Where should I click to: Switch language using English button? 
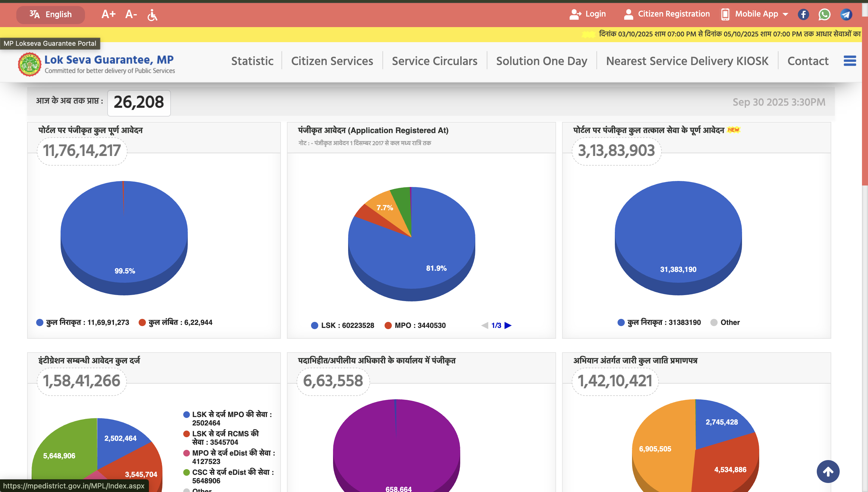51,14
